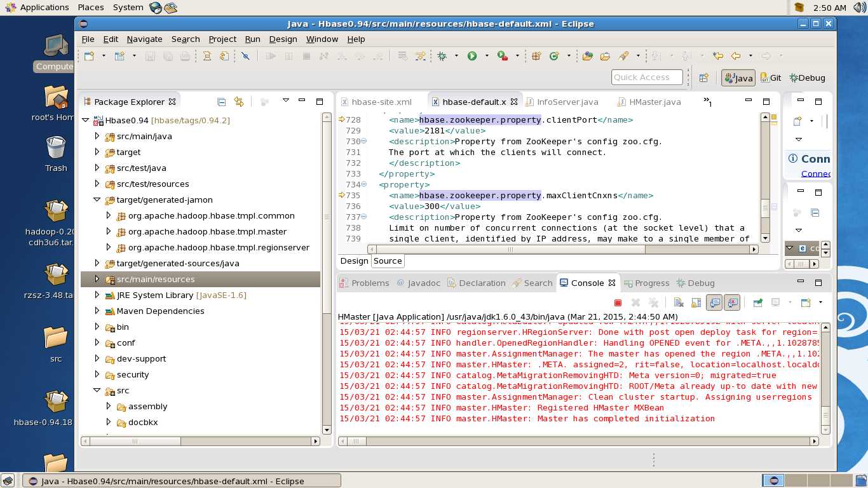This screenshot has height=488, width=868.
Task: Open the Computer desktop icon
Action: point(55,53)
